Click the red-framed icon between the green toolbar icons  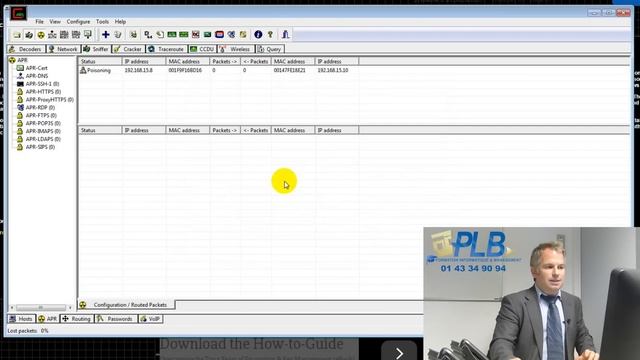tap(196, 35)
